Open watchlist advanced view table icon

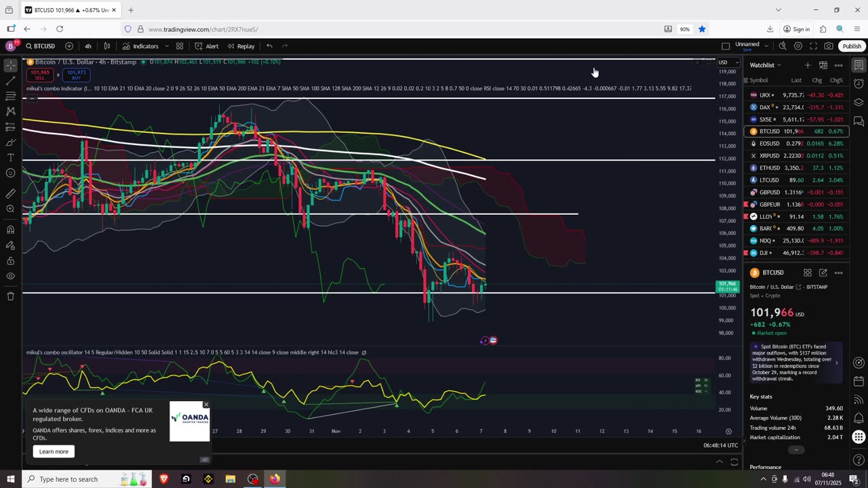tap(823, 65)
